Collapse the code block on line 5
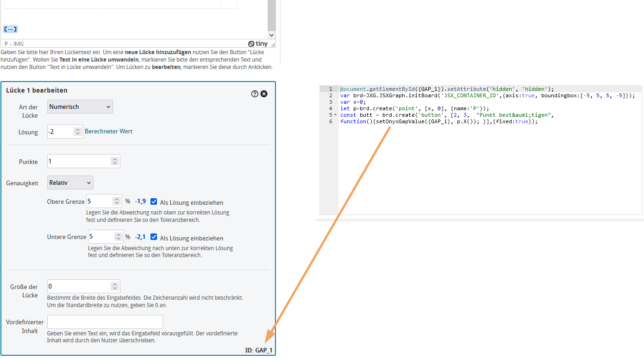Image resolution: width=644 pixels, height=359 pixels. (x=335, y=114)
